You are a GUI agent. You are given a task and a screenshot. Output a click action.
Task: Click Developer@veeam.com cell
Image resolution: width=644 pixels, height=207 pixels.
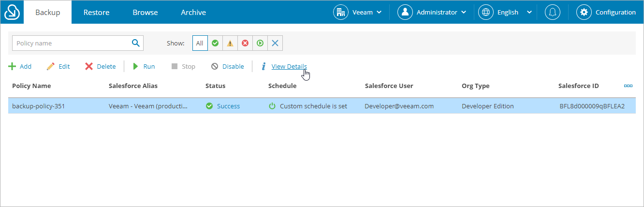(399, 106)
